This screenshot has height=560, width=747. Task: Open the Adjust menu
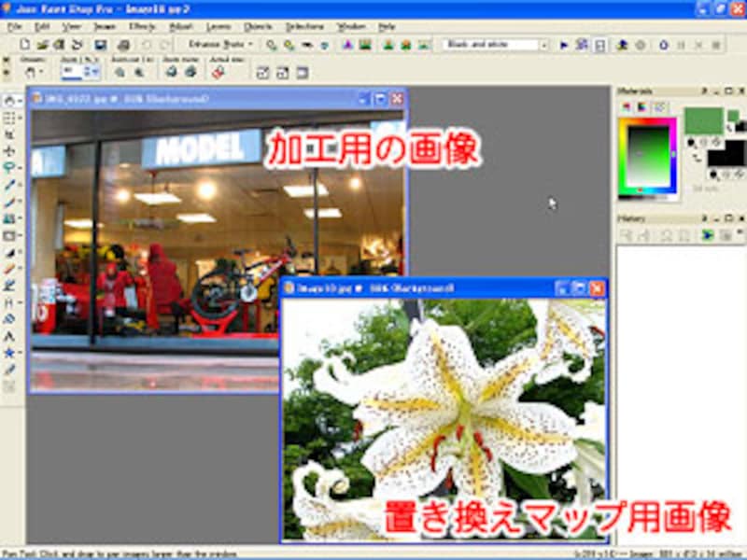click(x=181, y=27)
